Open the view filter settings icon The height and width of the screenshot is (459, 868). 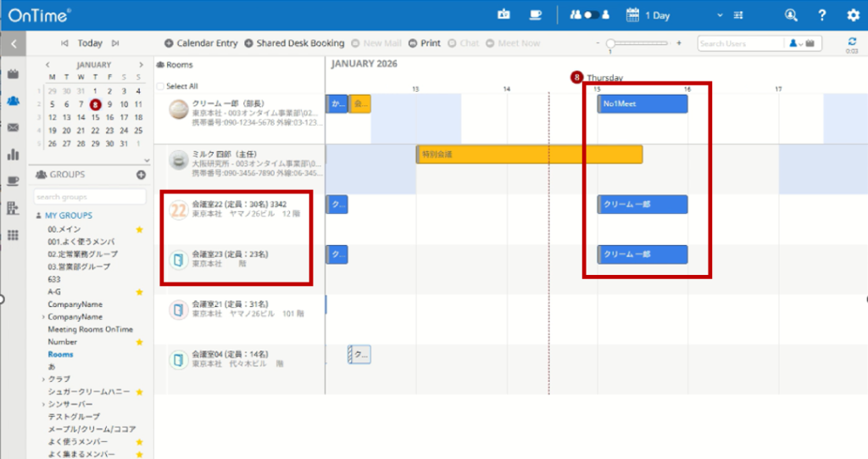(739, 15)
